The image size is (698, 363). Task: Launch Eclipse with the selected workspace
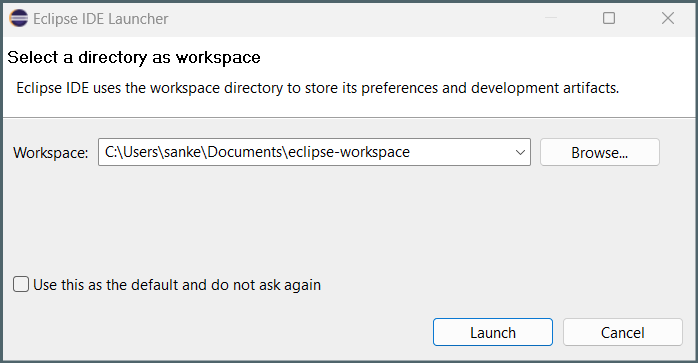[x=493, y=332]
